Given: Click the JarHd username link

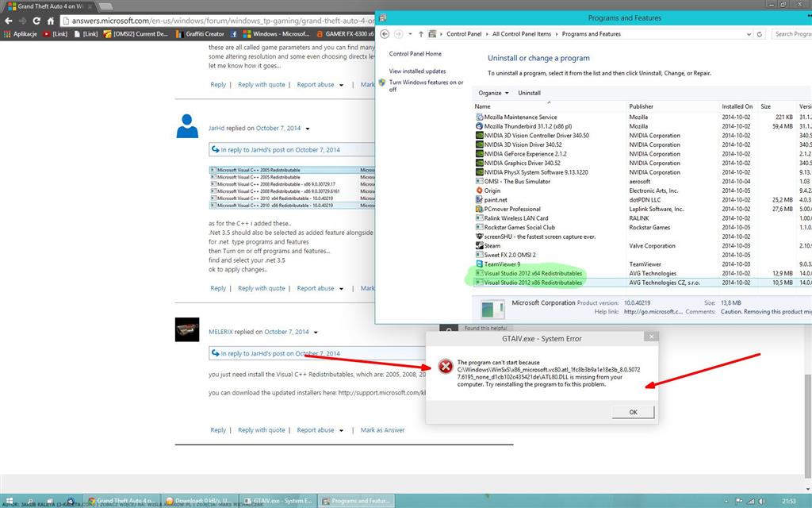Looking at the screenshot, I should click(216, 128).
